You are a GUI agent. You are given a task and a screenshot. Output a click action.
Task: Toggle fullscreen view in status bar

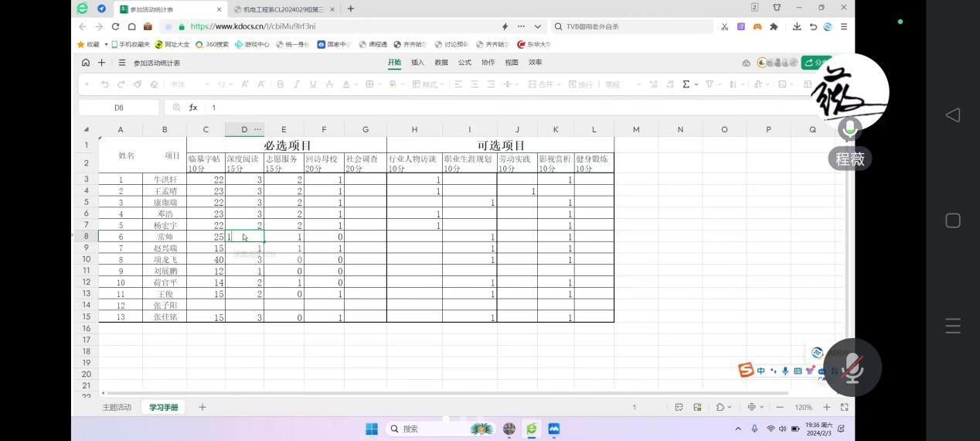(x=844, y=407)
